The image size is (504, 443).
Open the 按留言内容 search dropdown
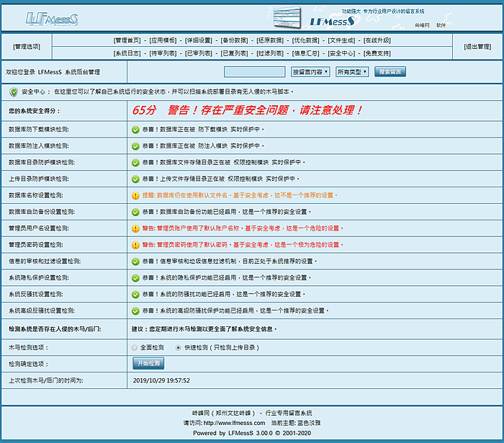(x=310, y=72)
